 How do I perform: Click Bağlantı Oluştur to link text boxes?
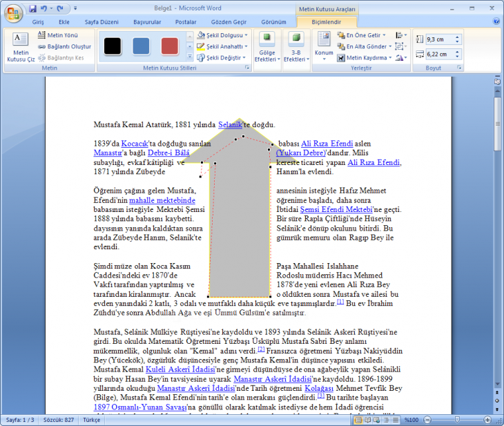point(65,46)
